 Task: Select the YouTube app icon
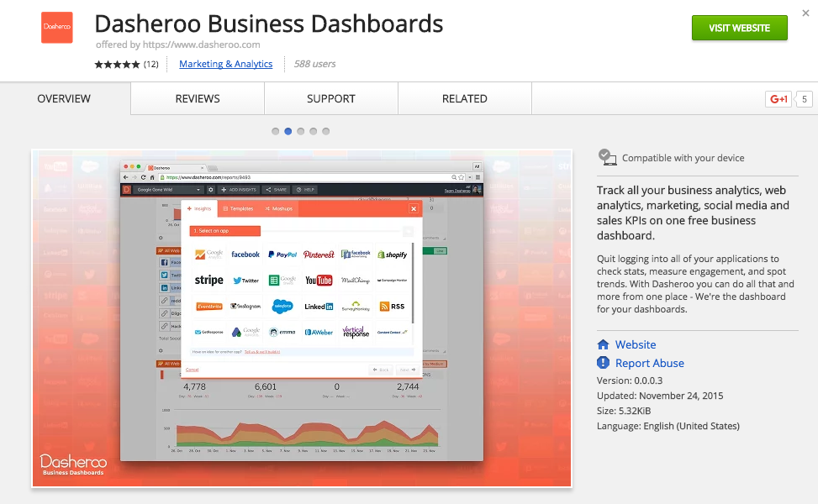point(319,280)
